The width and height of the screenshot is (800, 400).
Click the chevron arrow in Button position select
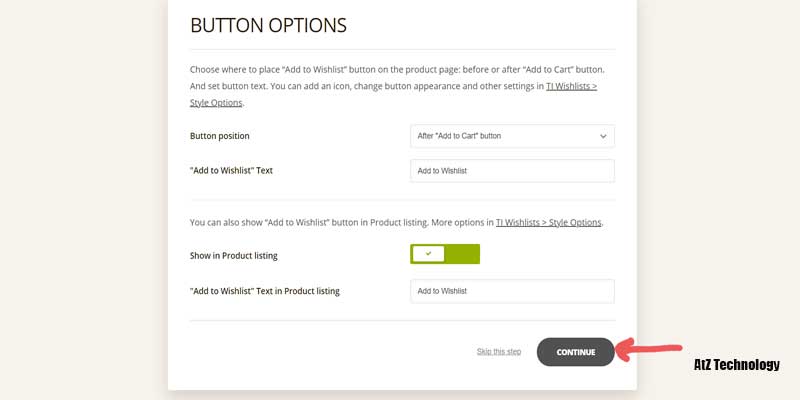[x=603, y=136]
